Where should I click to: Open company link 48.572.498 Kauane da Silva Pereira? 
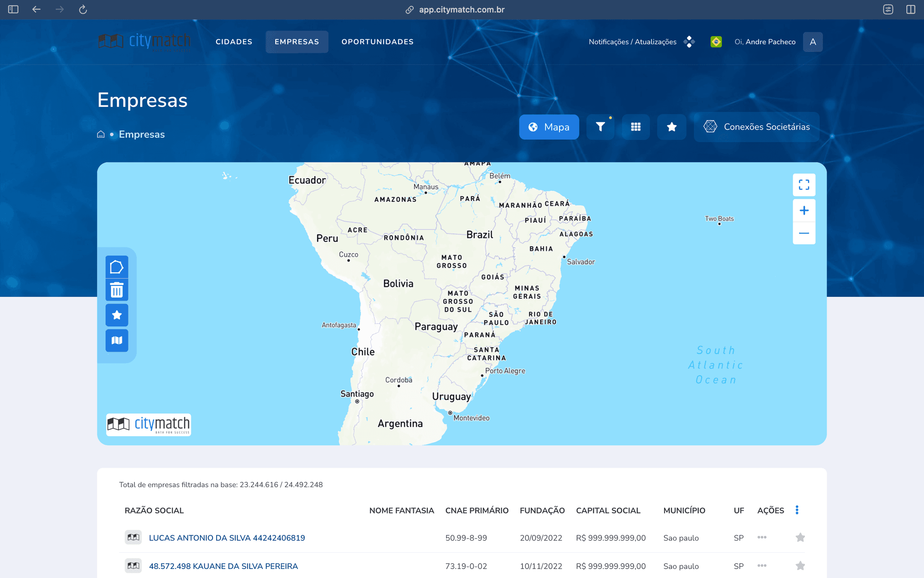pos(223,566)
